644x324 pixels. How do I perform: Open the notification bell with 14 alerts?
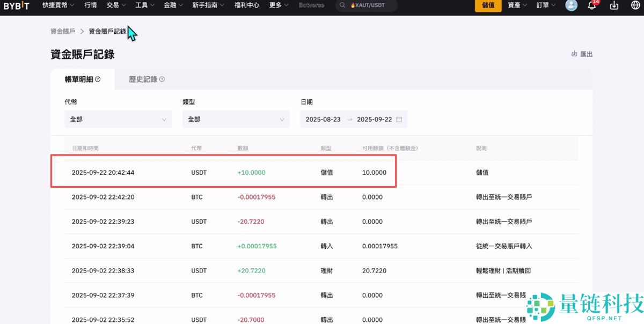591,5
